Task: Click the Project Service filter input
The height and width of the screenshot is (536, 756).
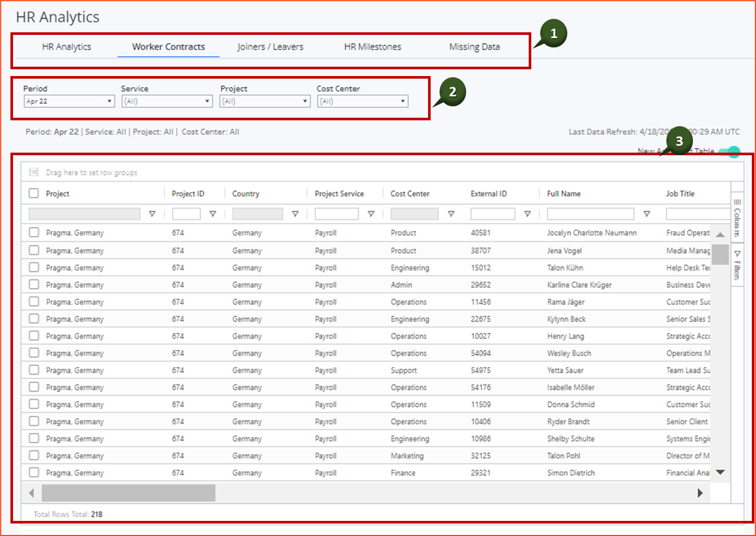Action: (337, 214)
